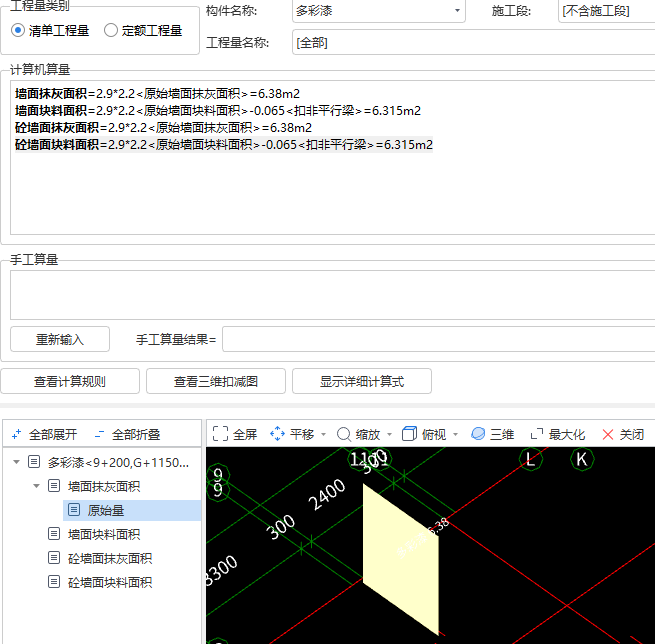The width and height of the screenshot is (655, 644).
Task: Click the 施工段 field showing 不含施工段
Action: click(x=607, y=11)
